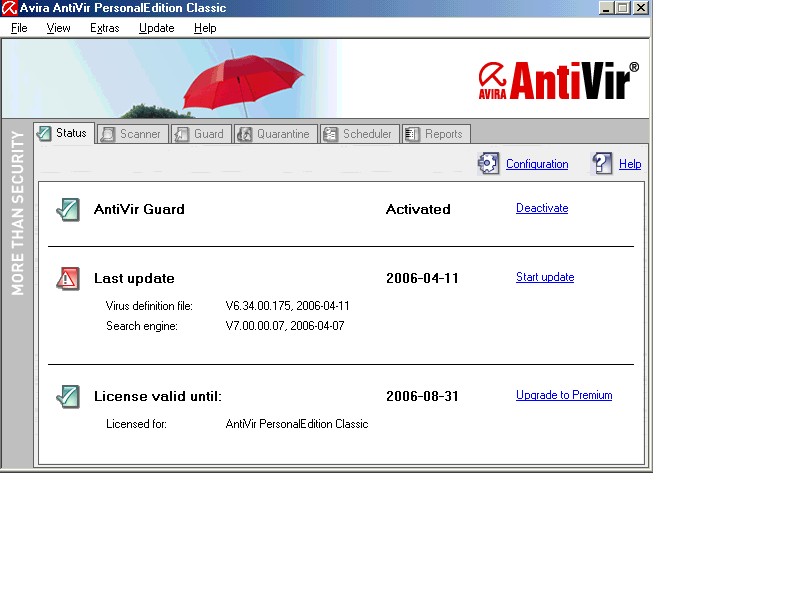The height and width of the screenshot is (600, 800).
Task: Switch to the Scheduler tab
Action: pyautogui.click(x=360, y=134)
